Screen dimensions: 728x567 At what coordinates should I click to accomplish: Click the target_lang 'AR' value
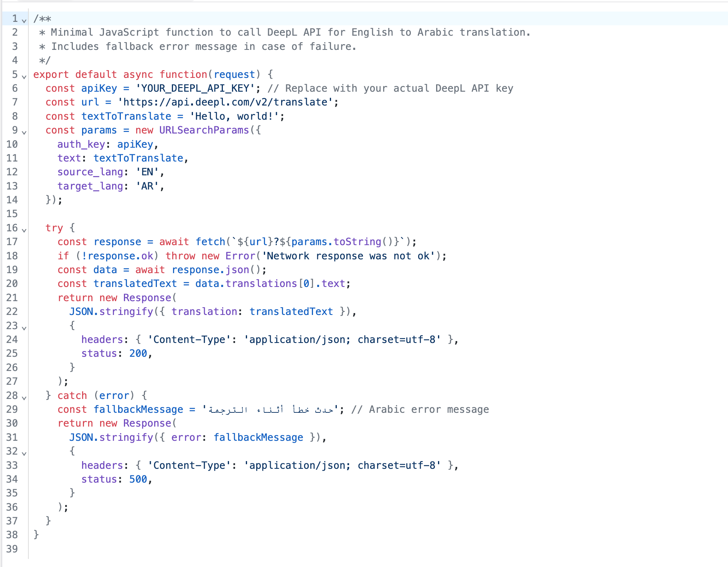[147, 186]
